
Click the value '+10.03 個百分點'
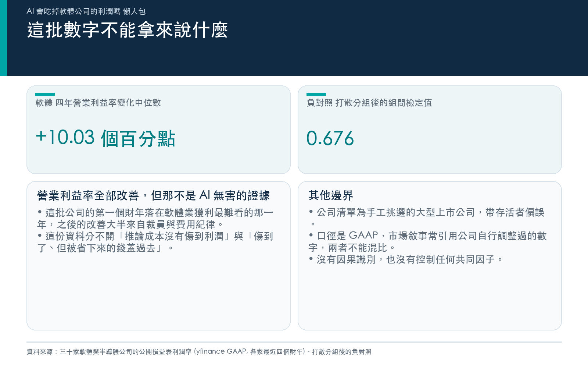105,138
